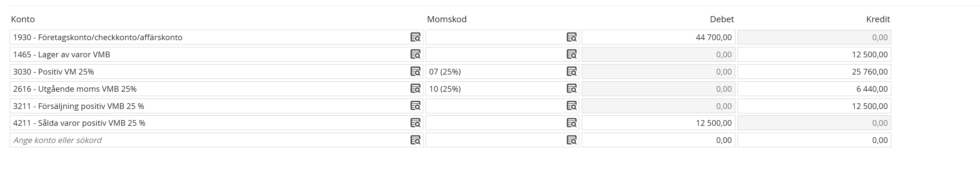980x181 pixels.
Task: Select kredit field with 25 760,00
Action: [814, 71]
